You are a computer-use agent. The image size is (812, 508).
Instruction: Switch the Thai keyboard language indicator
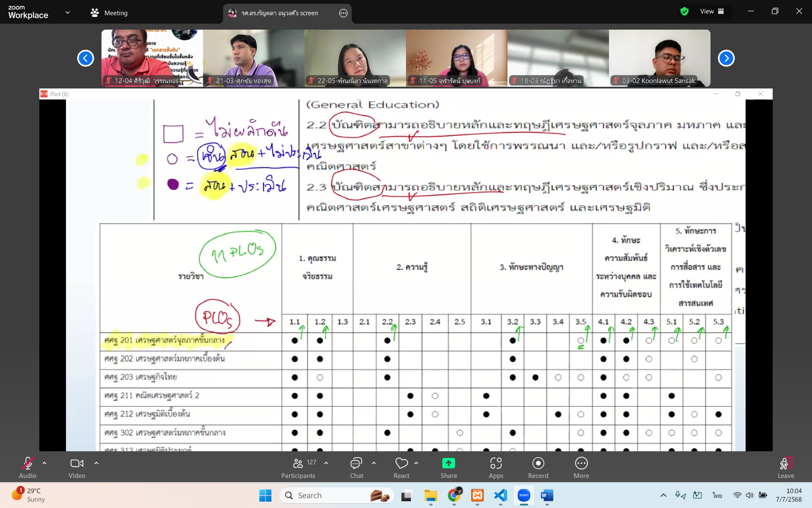point(716,495)
